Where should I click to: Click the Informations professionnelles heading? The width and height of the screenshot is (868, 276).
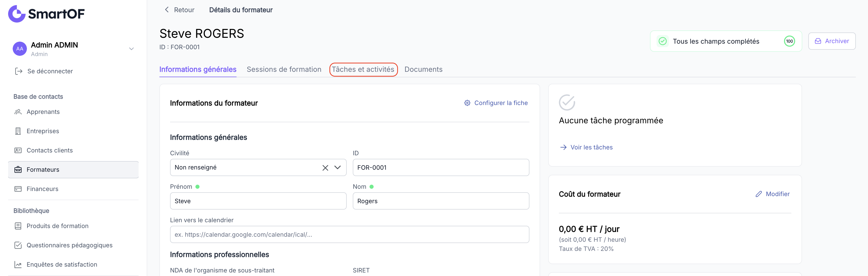219,255
